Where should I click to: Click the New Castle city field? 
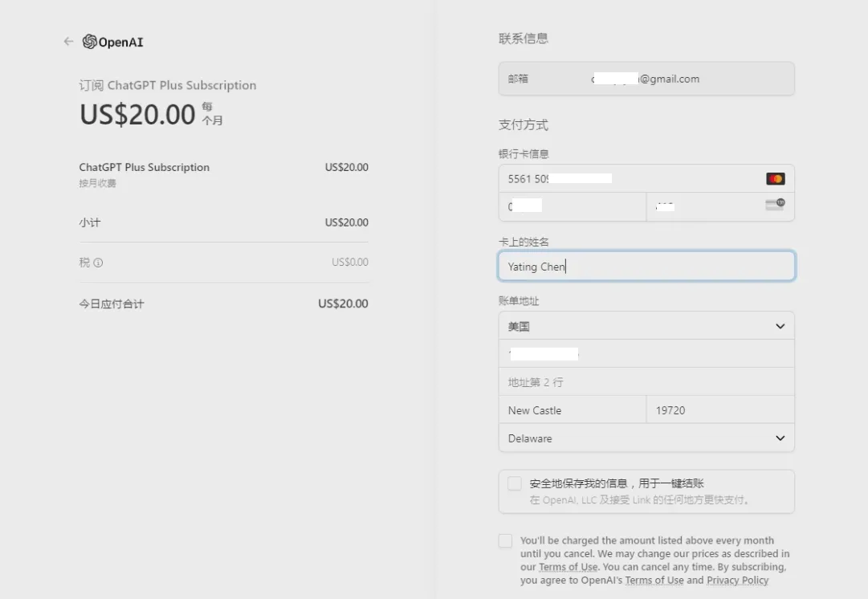pyautogui.click(x=572, y=410)
